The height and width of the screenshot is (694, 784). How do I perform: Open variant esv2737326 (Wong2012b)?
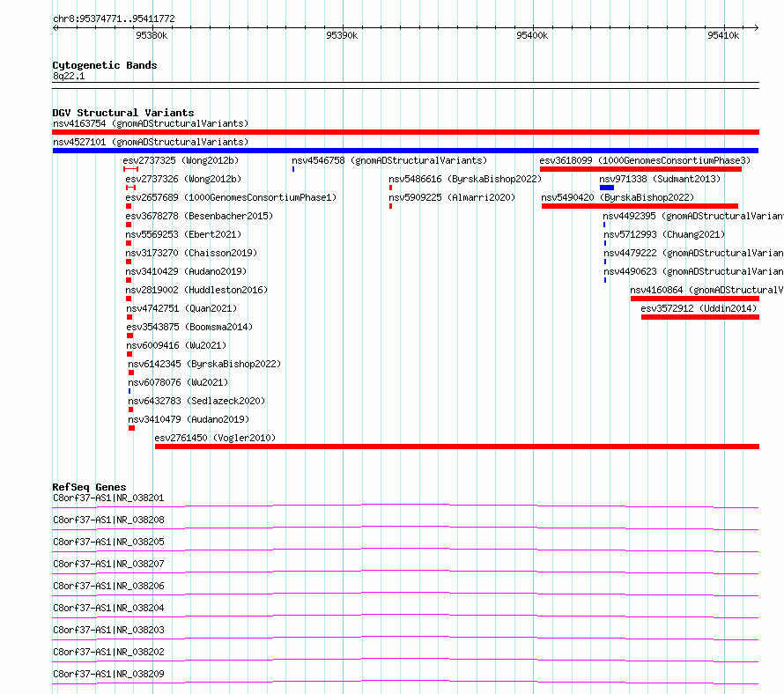pyautogui.click(x=183, y=179)
